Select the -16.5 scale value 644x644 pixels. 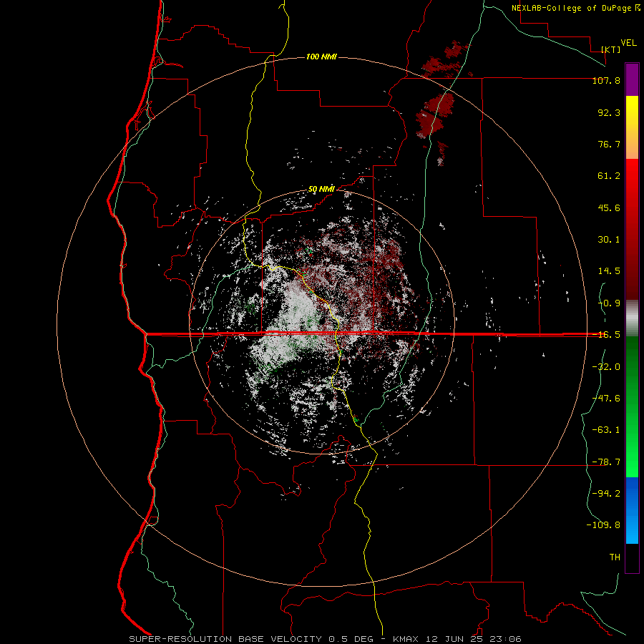coord(606,335)
